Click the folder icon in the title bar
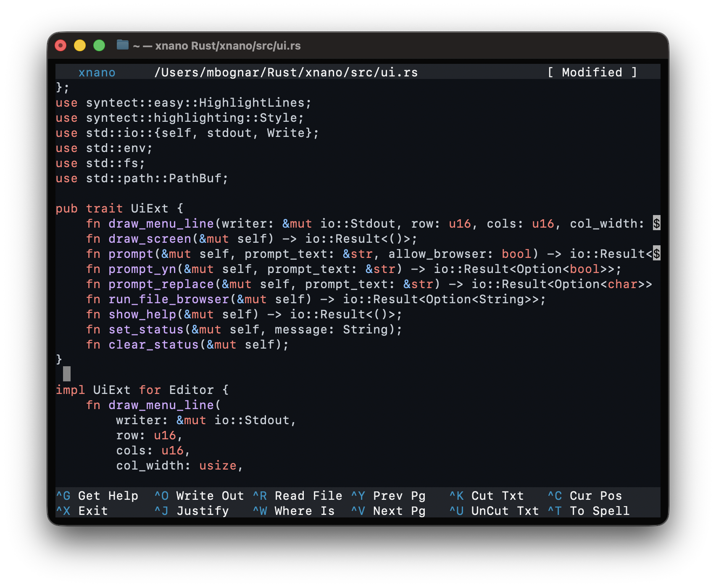Screen dimensions: 716x588 122,45
